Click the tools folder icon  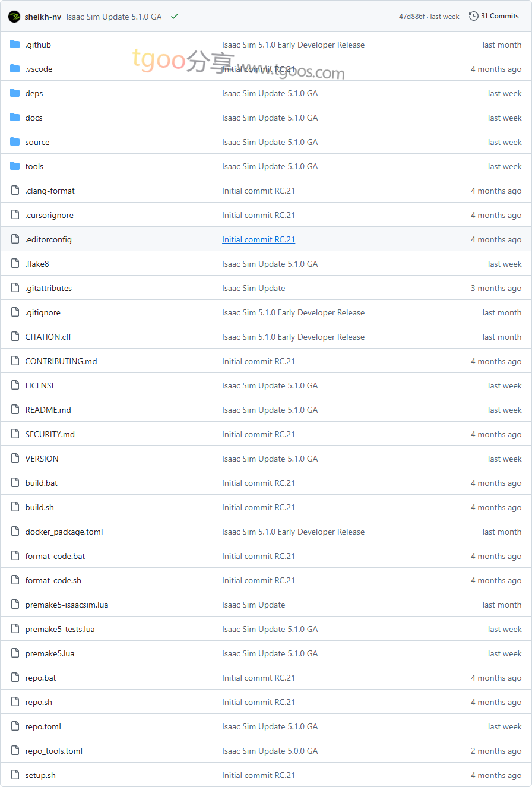[x=15, y=166]
